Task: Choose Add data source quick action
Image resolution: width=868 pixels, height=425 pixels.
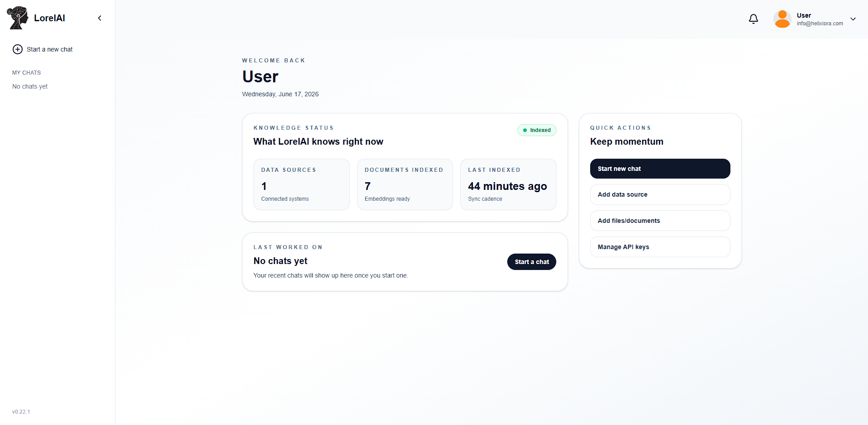Action: pos(660,194)
